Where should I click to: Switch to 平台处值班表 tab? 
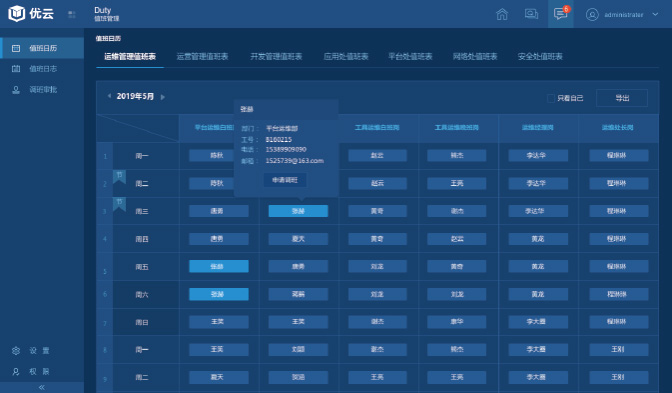pyautogui.click(x=410, y=57)
